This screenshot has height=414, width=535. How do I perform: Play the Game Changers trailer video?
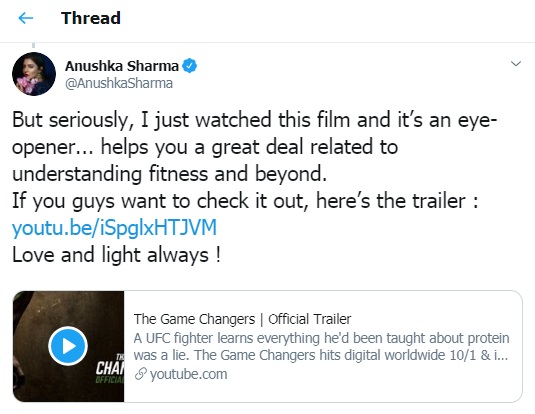(68, 346)
